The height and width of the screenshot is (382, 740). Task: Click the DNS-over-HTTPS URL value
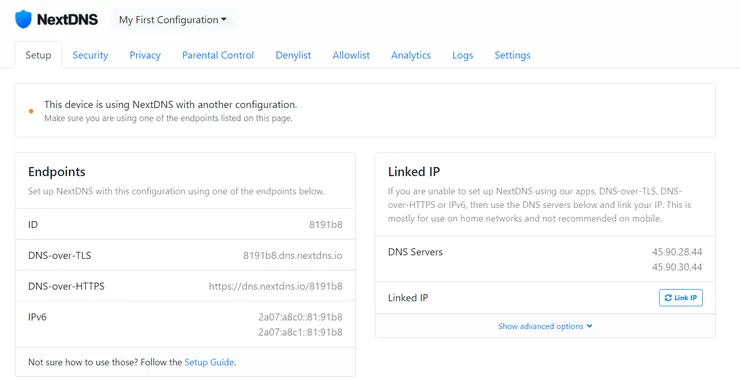276,286
